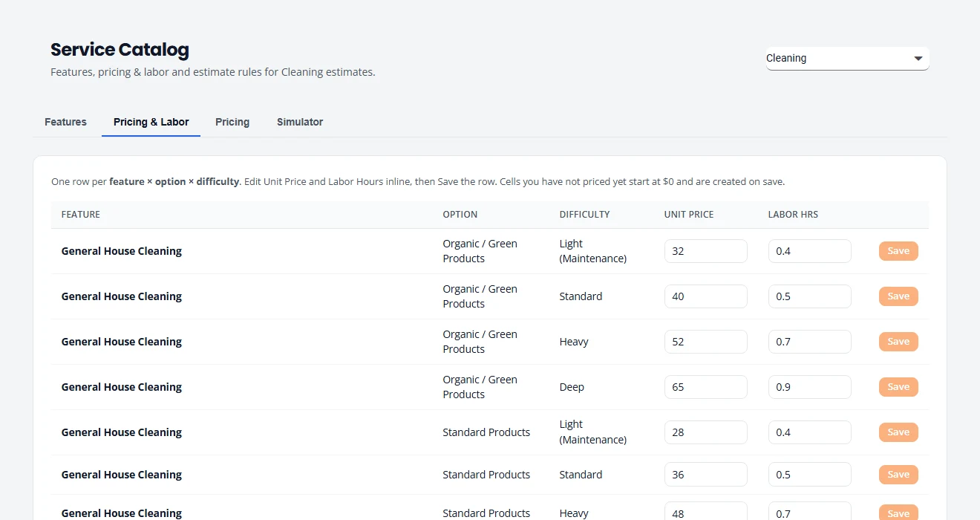Go to the Simulator tab
The image size is (980, 520).
coord(300,122)
